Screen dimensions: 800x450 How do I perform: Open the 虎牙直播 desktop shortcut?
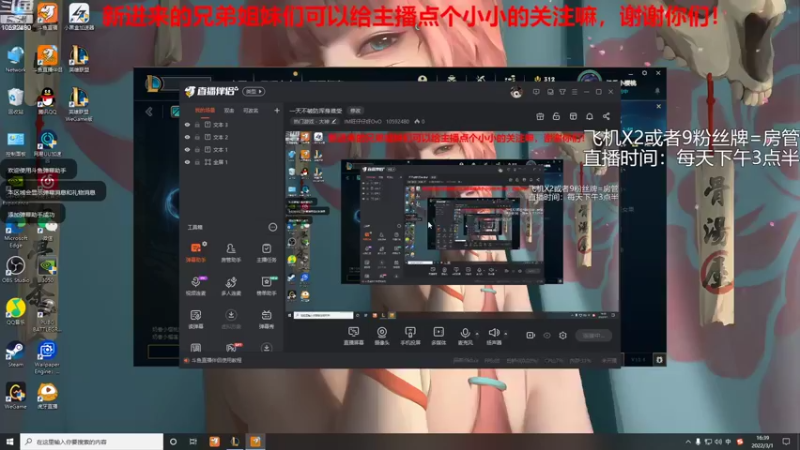coord(47,396)
